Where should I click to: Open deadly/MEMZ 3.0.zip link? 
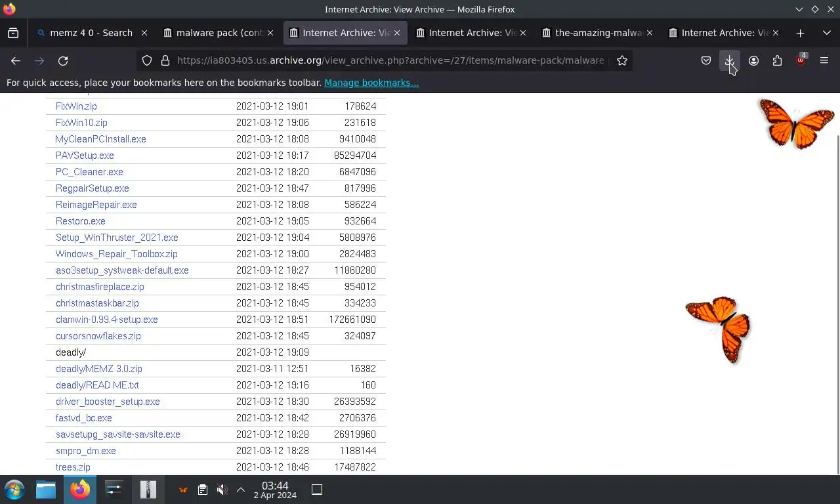(x=99, y=369)
